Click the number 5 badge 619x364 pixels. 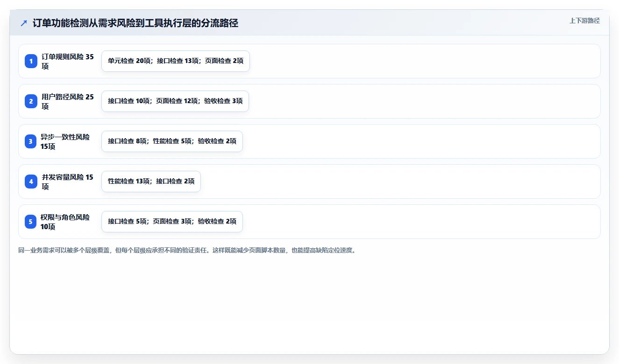click(31, 222)
